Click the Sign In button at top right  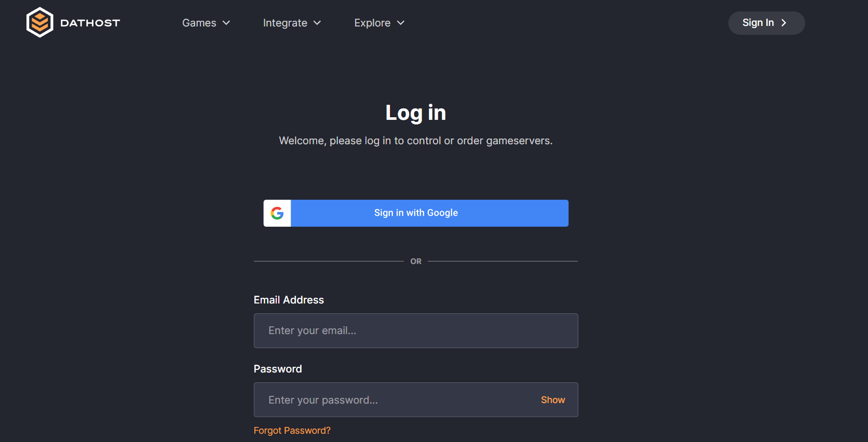[x=766, y=23]
